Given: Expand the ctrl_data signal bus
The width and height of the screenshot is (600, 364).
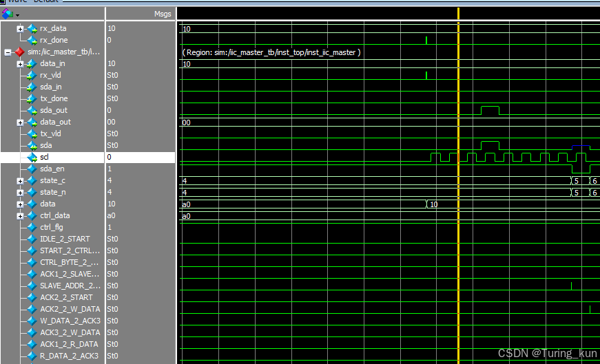Looking at the screenshot, I should point(20,217).
